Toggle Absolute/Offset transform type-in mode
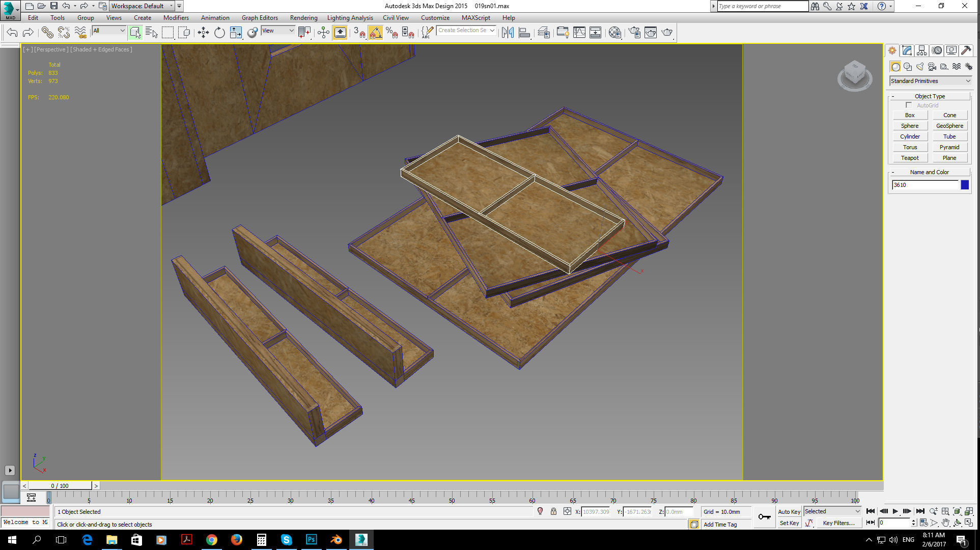Screen dimensions: 980x550 [x=567, y=512]
